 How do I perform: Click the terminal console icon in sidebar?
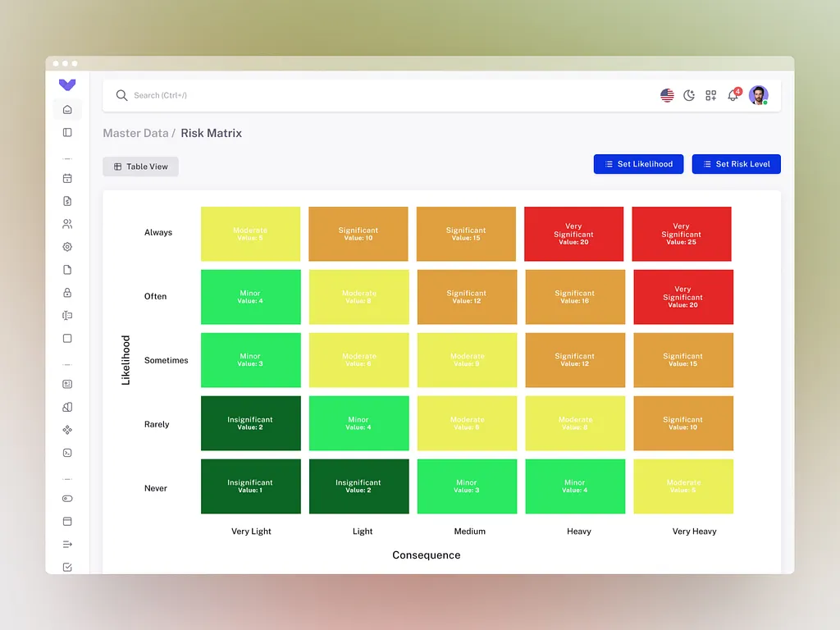pyautogui.click(x=67, y=453)
